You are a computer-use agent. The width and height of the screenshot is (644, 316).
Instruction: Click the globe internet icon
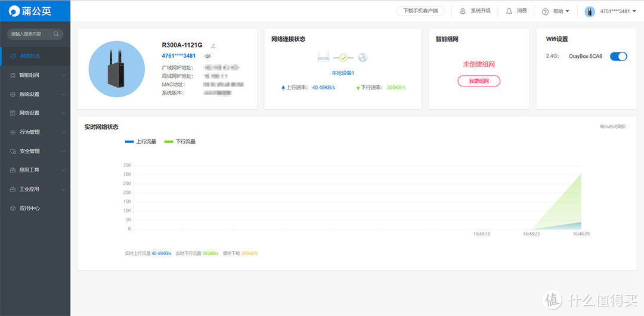click(363, 57)
